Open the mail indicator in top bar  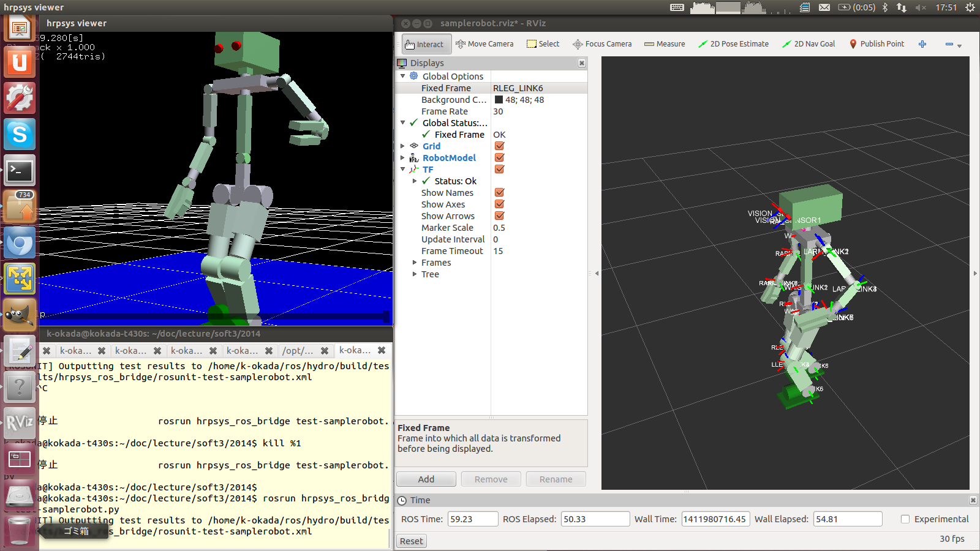pyautogui.click(x=824, y=7)
